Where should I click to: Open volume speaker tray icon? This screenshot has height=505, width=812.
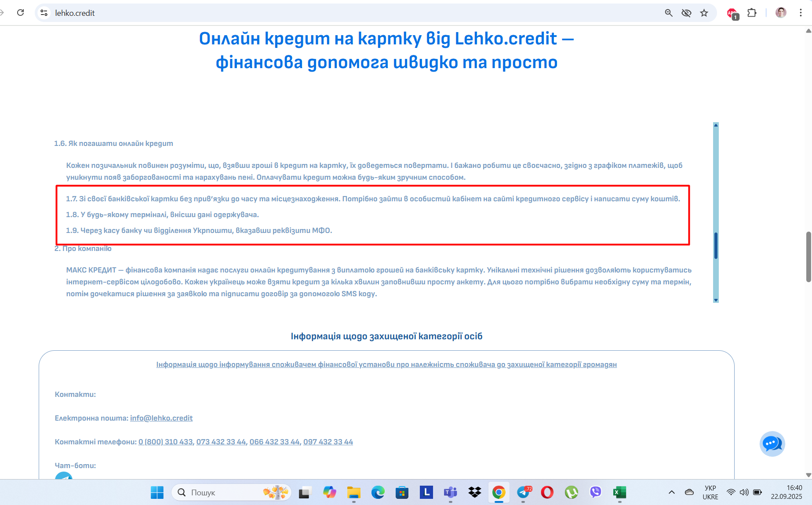coord(744,492)
